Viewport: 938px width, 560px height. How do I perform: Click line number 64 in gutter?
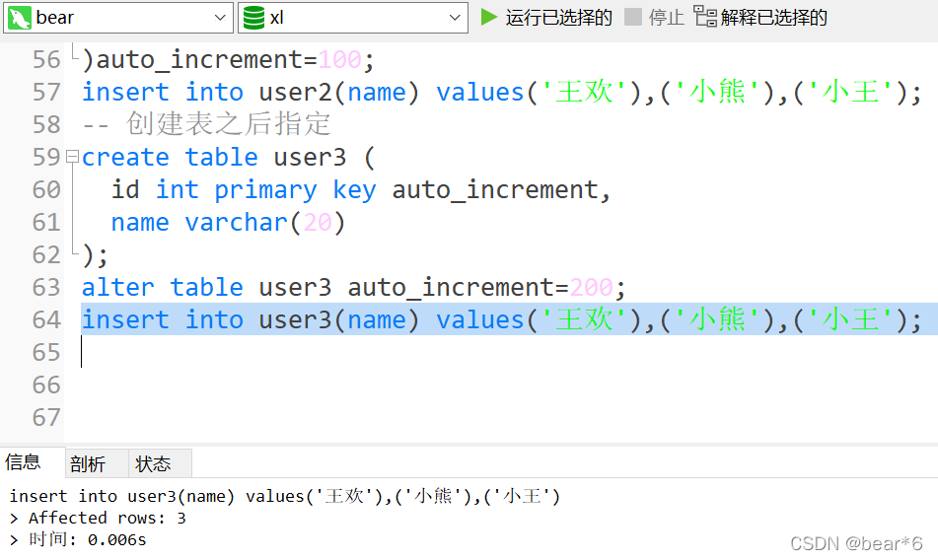coord(46,319)
